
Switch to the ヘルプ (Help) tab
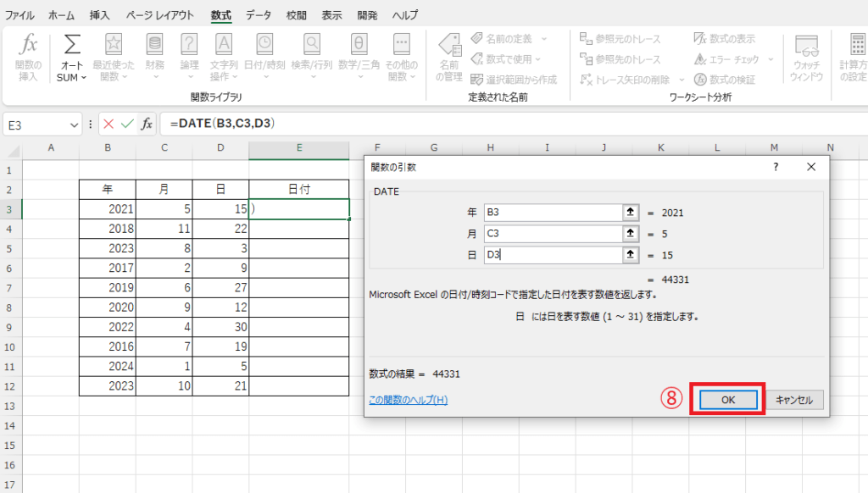pos(405,15)
